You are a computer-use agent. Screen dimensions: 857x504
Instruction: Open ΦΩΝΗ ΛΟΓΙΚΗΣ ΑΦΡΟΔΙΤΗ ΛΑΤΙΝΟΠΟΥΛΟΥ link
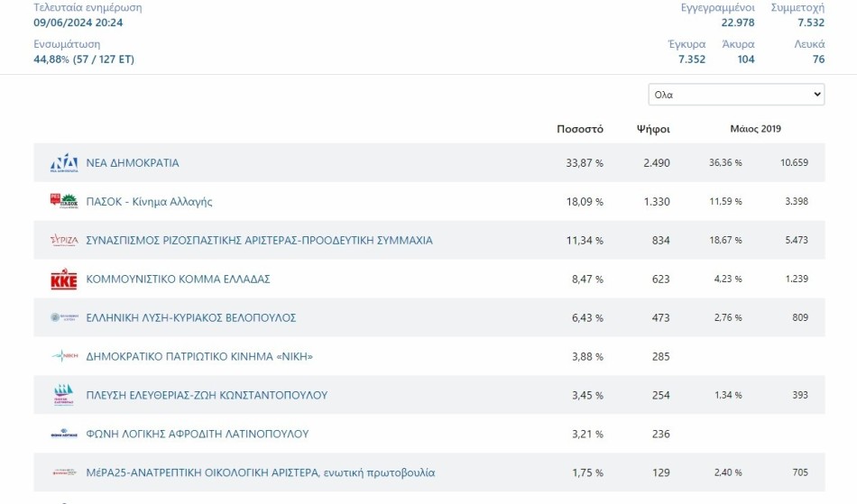click(x=198, y=434)
